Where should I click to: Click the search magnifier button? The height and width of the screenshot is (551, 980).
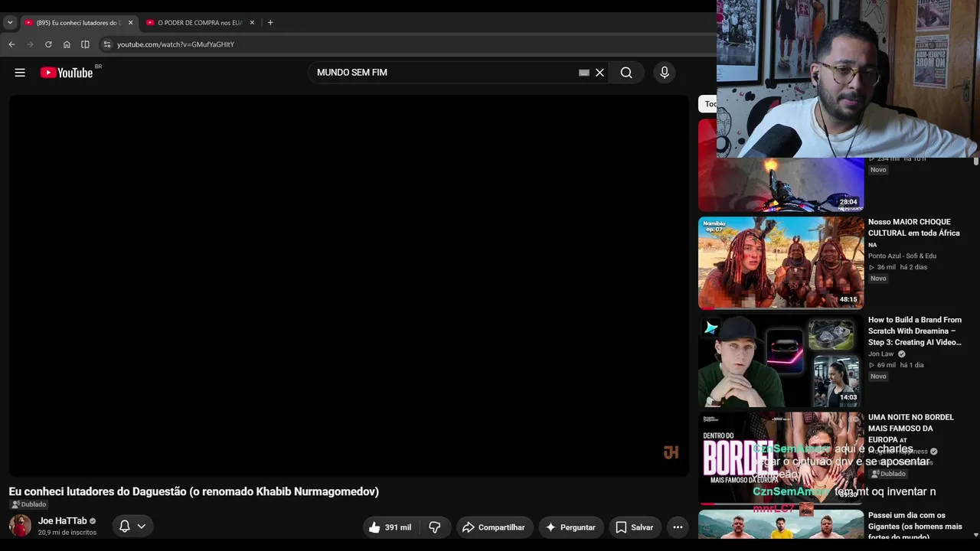(x=626, y=73)
